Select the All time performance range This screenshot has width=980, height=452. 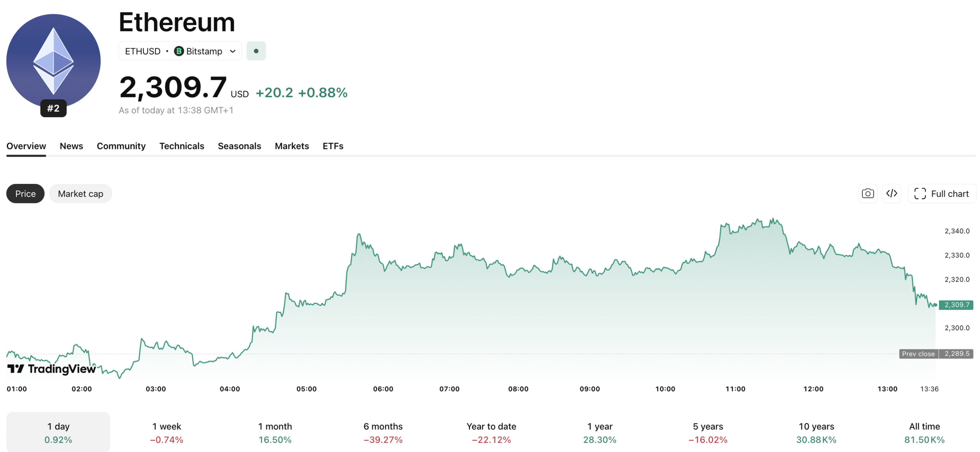point(924,432)
